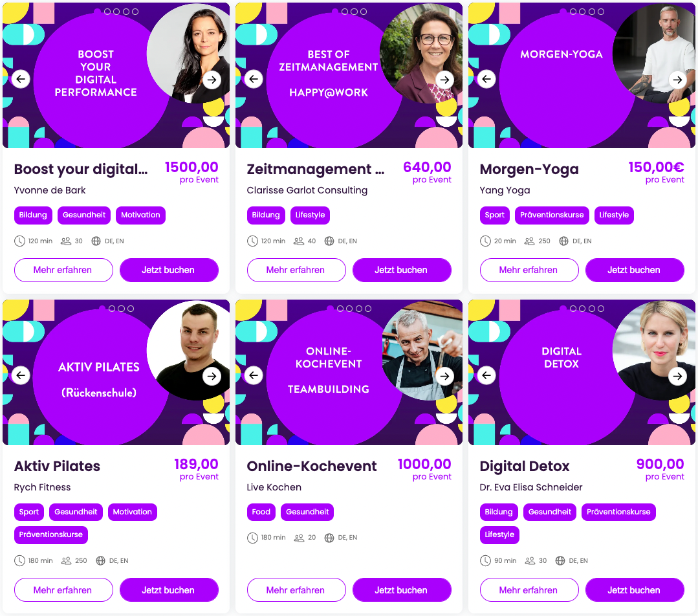Select last carousel dot on Zeitmanagement card
This screenshot has width=698, height=616.
364,12
